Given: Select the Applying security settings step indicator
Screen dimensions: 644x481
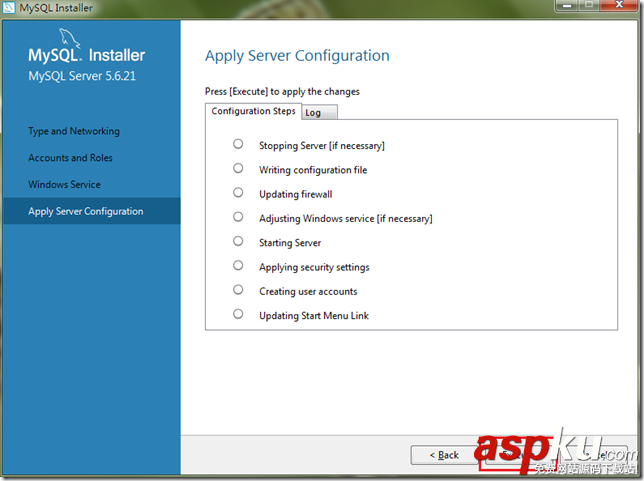Looking at the screenshot, I should 238,265.
